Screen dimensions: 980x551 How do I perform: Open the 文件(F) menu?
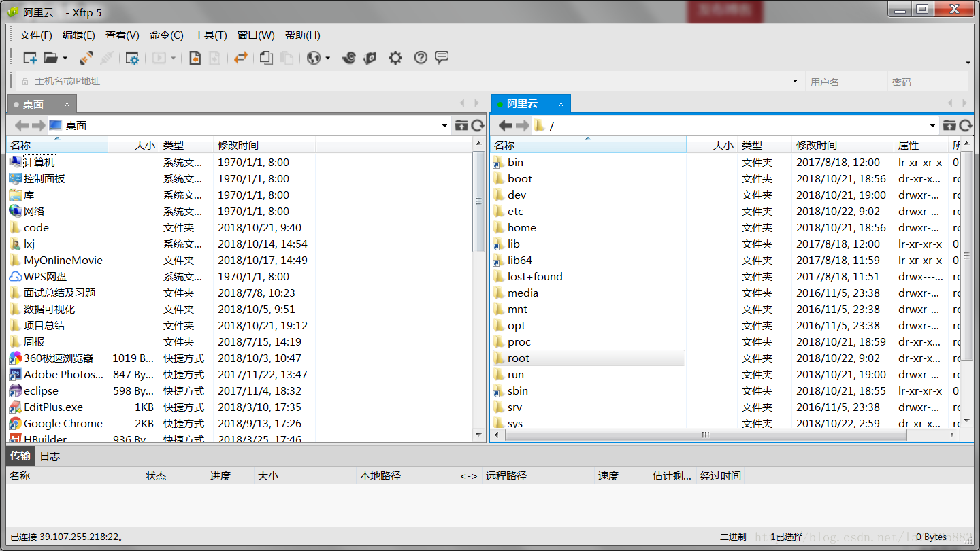36,35
